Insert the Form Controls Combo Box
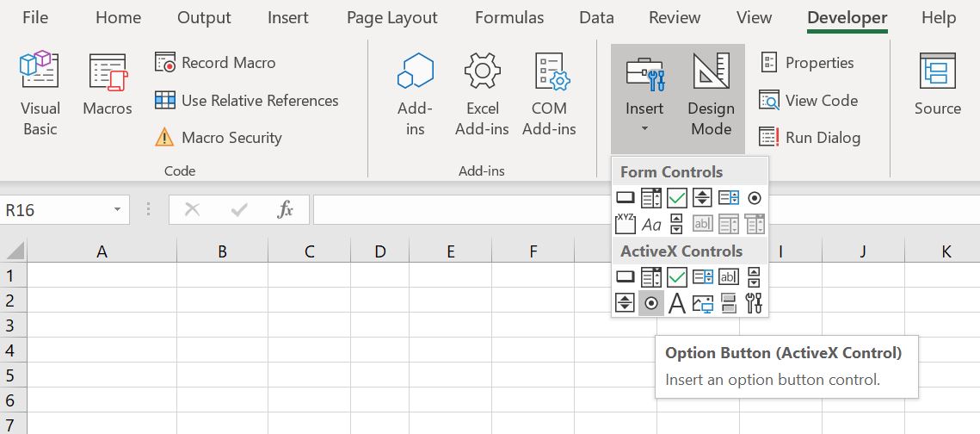The height and width of the screenshot is (434, 980). pos(651,198)
